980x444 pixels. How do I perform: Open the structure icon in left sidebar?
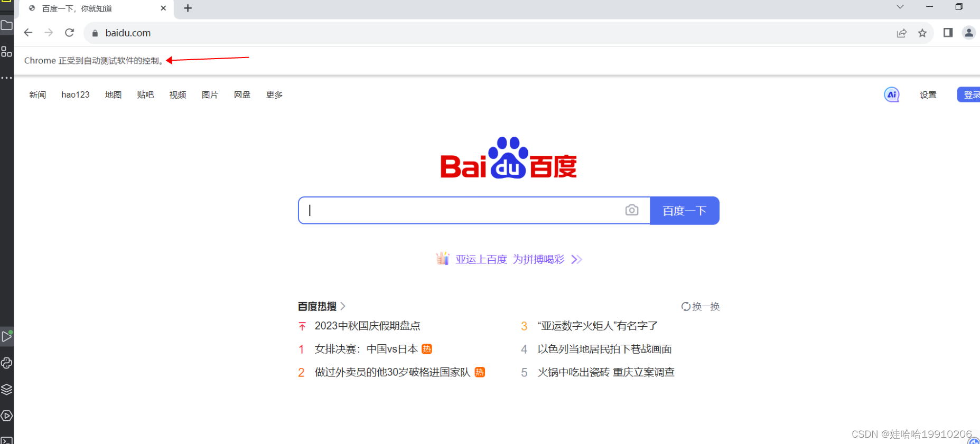tap(6, 51)
